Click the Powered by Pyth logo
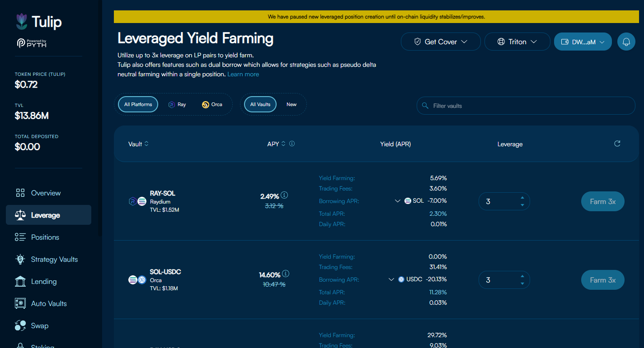The width and height of the screenshot is (644, 348). click(32, 43)
